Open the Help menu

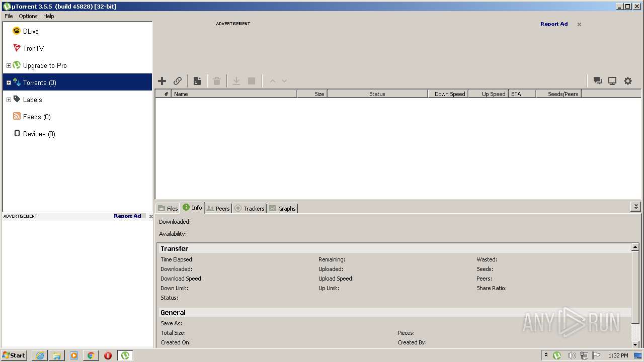[49, 16]
